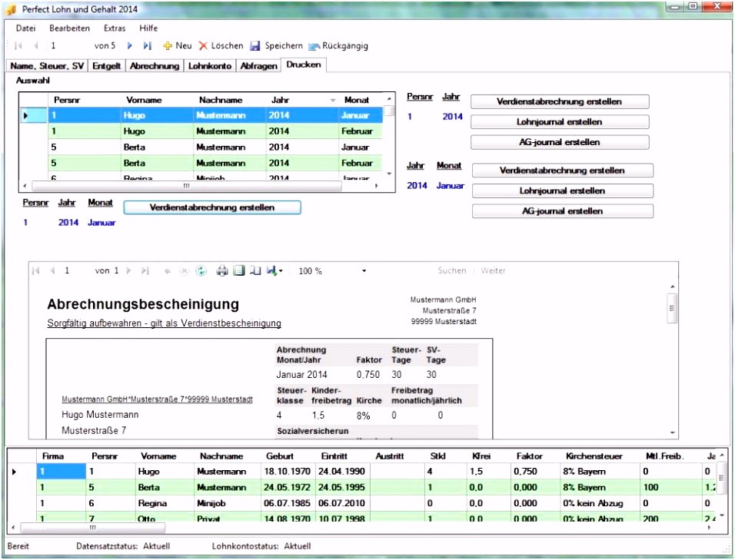Click Geburt cell 18.10.1970 for Hugo
This screenshot has height=560, width=735.
288,472
